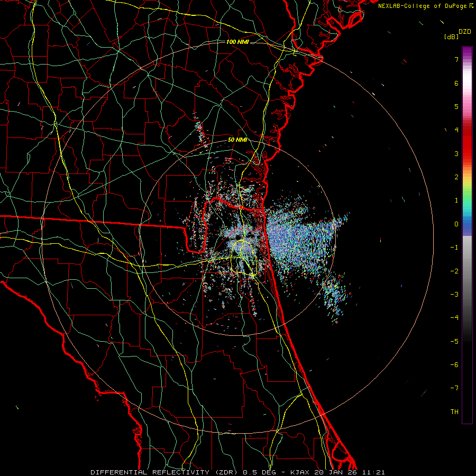Click the 7 value on ZDR scale
Screen dimensions: 476x476
pyautogui.click(x=456, y=59)
